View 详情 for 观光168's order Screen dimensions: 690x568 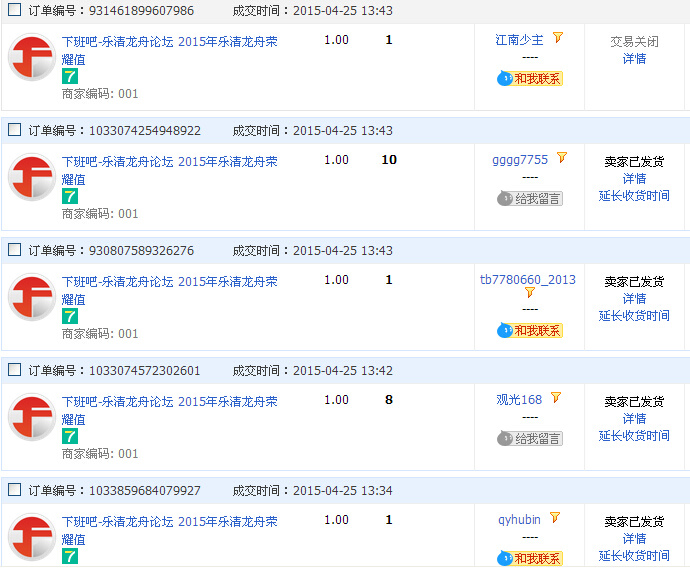point(634,419)
